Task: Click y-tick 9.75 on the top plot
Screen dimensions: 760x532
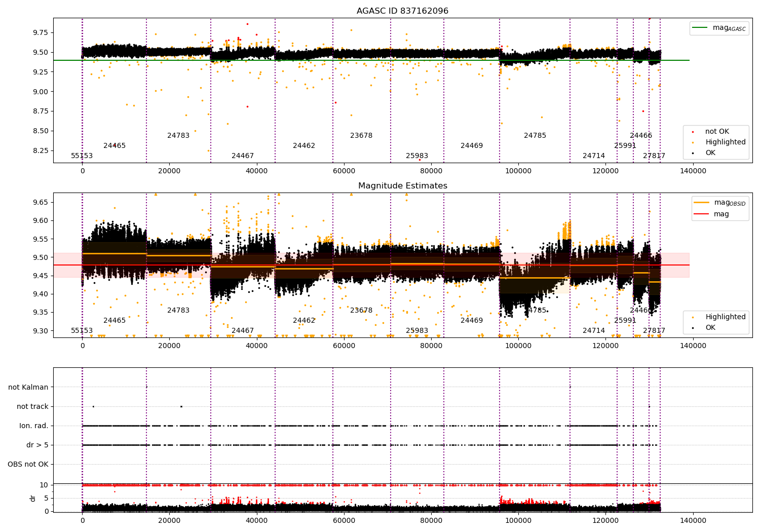Action: point(40,33)
